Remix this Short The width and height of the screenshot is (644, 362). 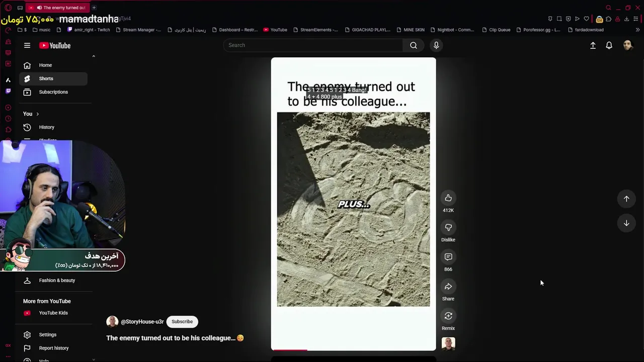click(448, 316)
